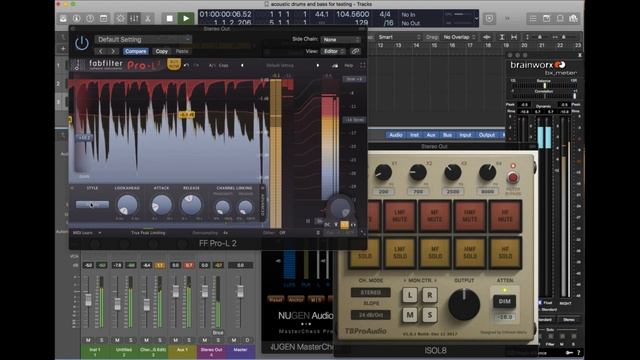The width and height of the screenshot is (640, 360).
Task: Click the Master channel volume fader
Action: click(240, 291)
